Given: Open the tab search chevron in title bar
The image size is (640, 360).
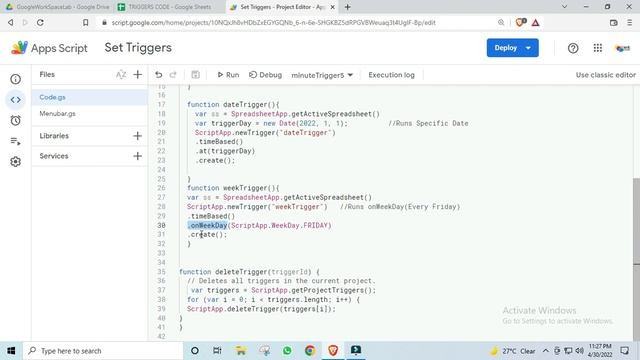Looking at the screenshot, I should click(564, 7).
